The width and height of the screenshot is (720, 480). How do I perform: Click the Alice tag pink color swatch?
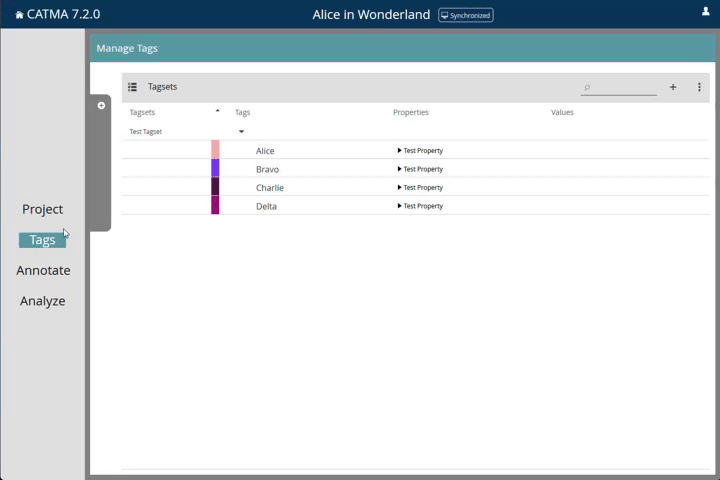(215, 150)
